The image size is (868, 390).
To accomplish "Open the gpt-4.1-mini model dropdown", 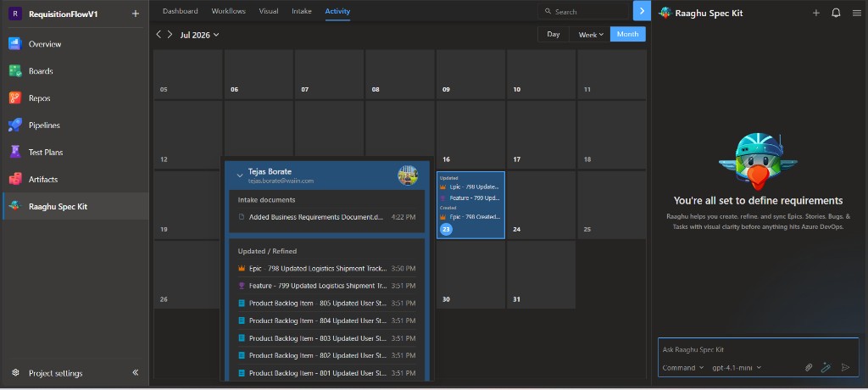I will click(737, 367).
